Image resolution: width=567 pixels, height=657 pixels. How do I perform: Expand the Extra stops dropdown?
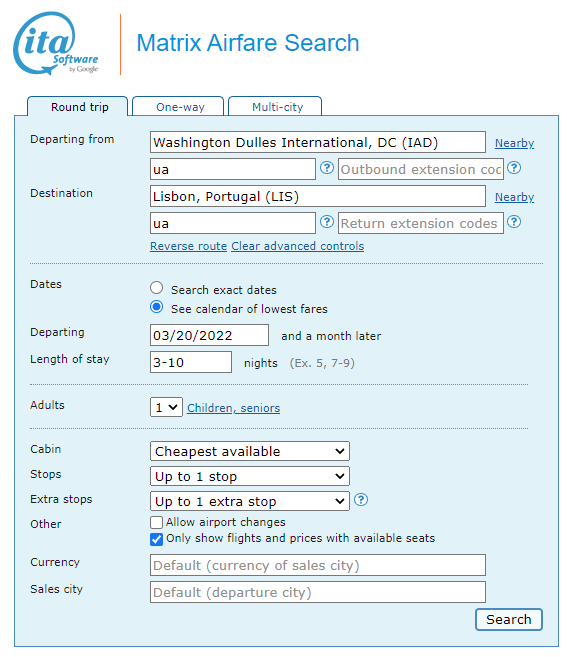pos(250,501)
